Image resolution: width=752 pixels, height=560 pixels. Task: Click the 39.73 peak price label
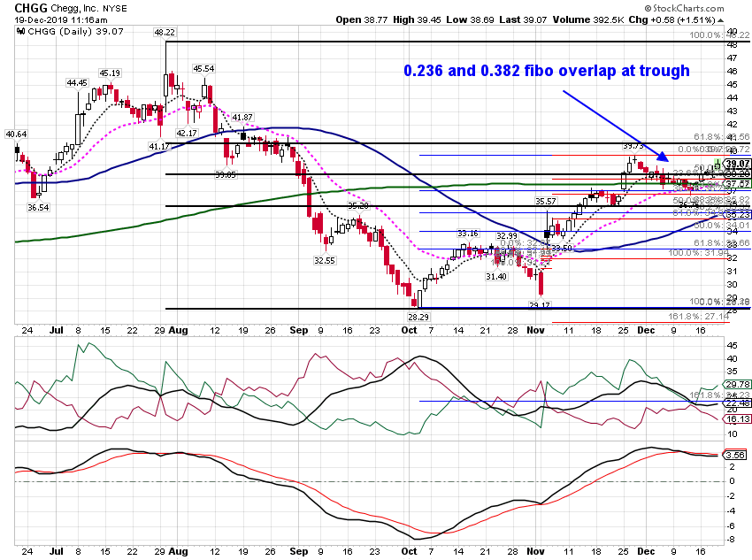pyautogui.click(x=633, y=146)
